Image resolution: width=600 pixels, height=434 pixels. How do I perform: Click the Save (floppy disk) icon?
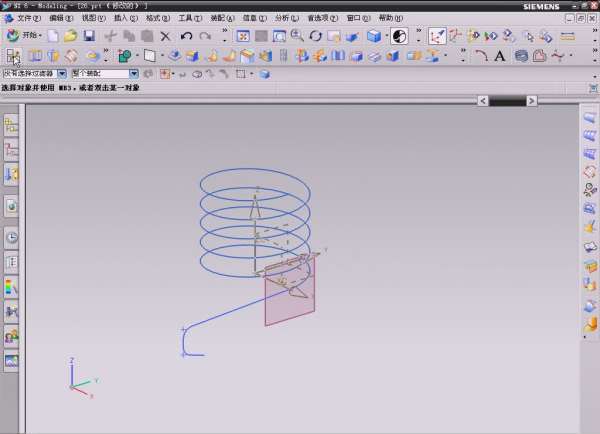88,36
